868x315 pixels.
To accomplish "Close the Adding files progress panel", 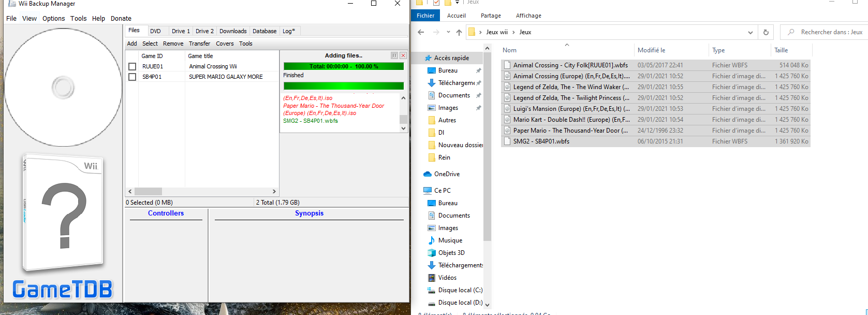I will (403, 55).
